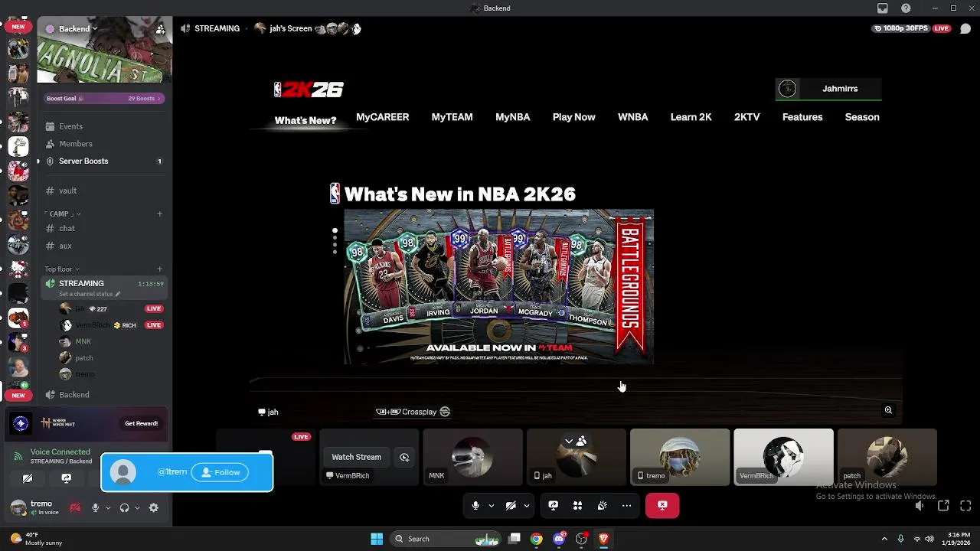980x551 pixels.
Task: Turn on camera in the call control bar
Action: click(511, 505)
